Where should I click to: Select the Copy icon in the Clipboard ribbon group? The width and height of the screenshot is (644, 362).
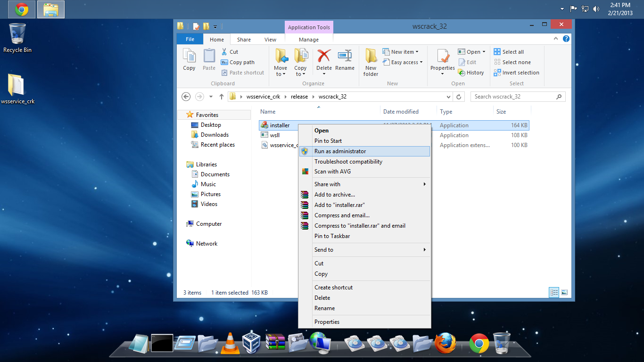(x=189, y=60)
